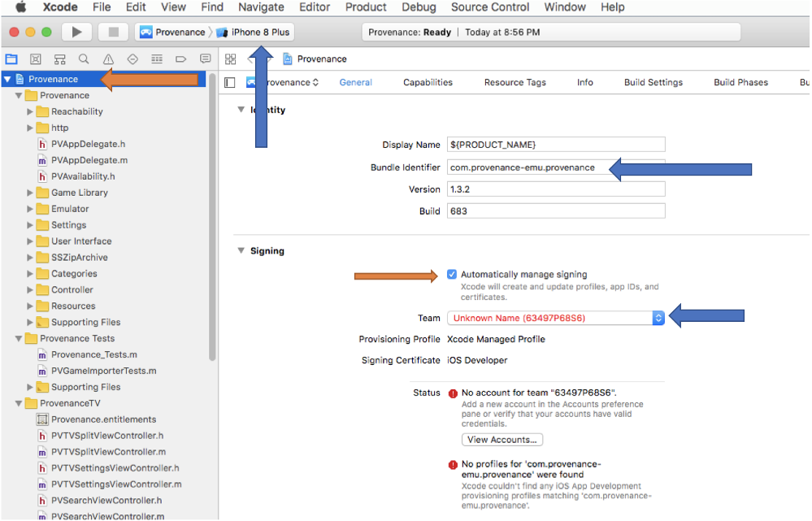
Task: Toggle Automatically manage signing checkbox
Action: coord(452,275)
